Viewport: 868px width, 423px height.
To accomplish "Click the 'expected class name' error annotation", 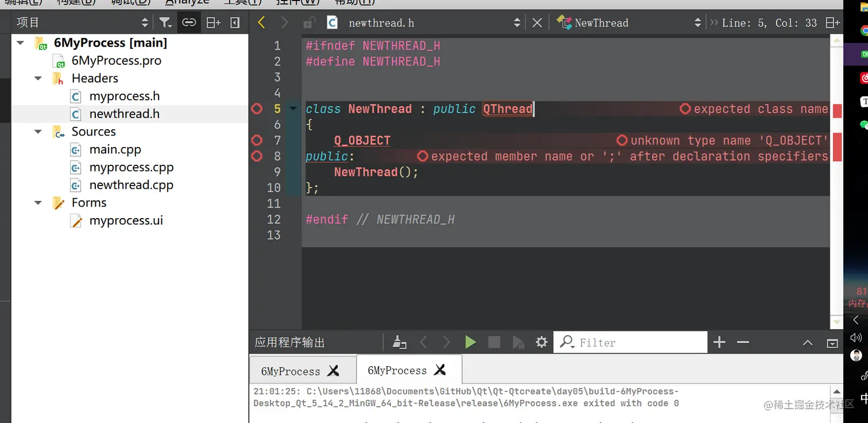I will click(754, 109).
